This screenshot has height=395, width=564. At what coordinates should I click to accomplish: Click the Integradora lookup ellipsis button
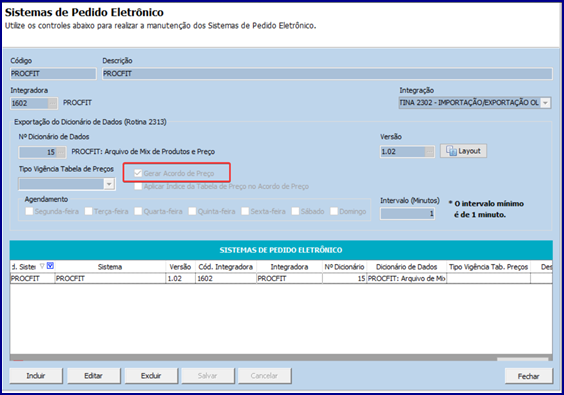pos(53,104)
